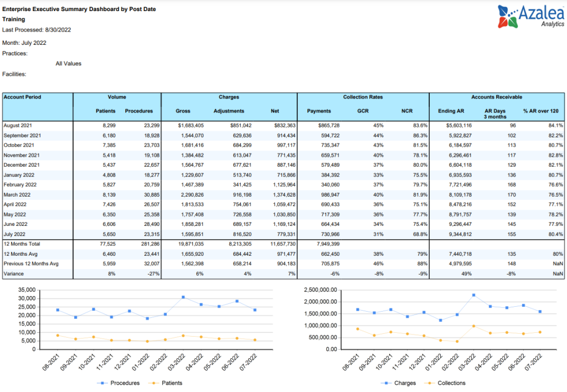Select the 'June 2022' row label
This screenshot has height=392, width=567.
point(15,224)
